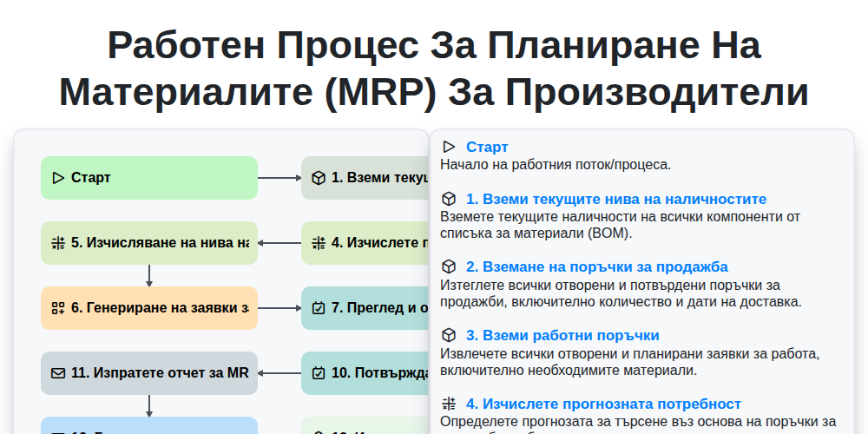Open link 2. Вземане на поръчки за продажба
This screenshot has width=868, height=434.
click(x=597, y=266)
